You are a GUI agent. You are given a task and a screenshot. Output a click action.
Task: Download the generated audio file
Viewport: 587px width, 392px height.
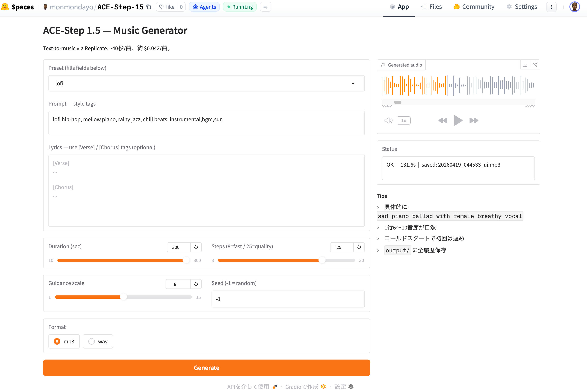525,65
